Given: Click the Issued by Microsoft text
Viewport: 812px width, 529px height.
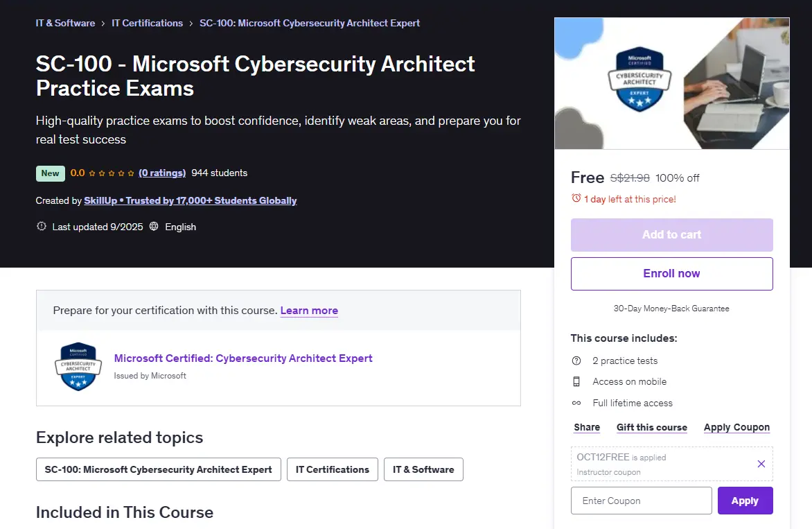Looking at the screenshot, I should pos(150,376).
